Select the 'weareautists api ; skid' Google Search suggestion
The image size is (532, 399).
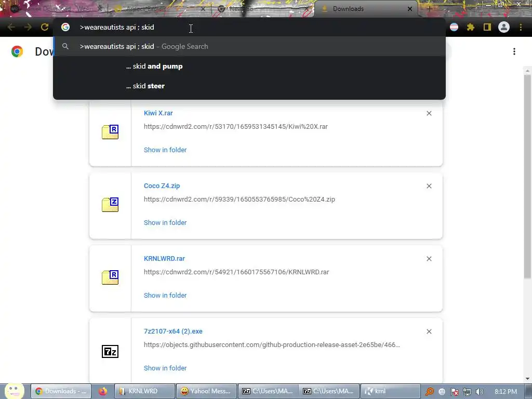coord(249,46)
